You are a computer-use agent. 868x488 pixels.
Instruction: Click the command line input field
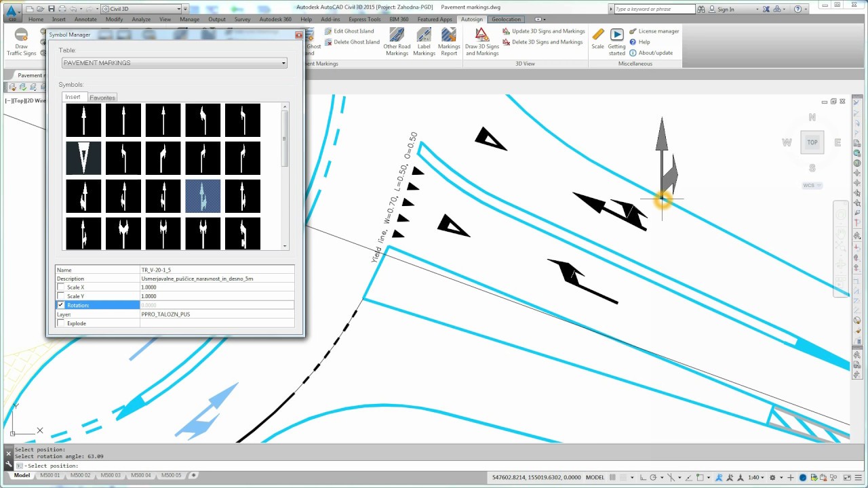click(x=434, y=466)
